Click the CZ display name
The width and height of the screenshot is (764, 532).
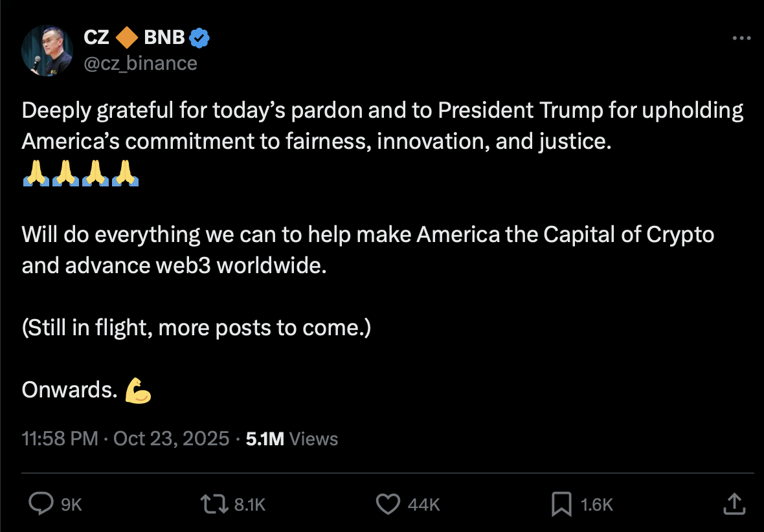coord(96,38)
